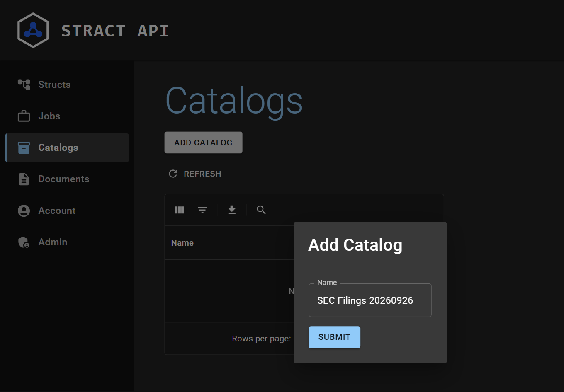Screen dimensions: 564x392
Task: Sort by the Name column header
Action: 182,243
